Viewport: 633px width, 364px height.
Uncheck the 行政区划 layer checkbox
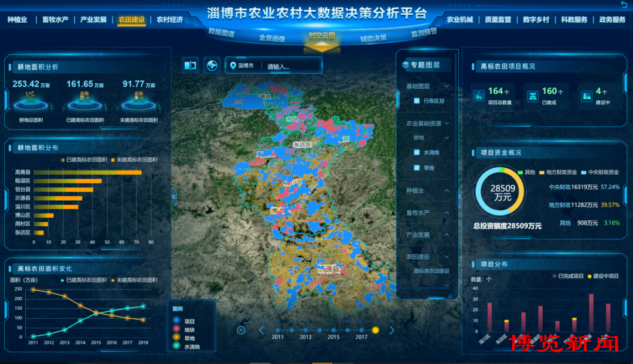click(416, 101)
